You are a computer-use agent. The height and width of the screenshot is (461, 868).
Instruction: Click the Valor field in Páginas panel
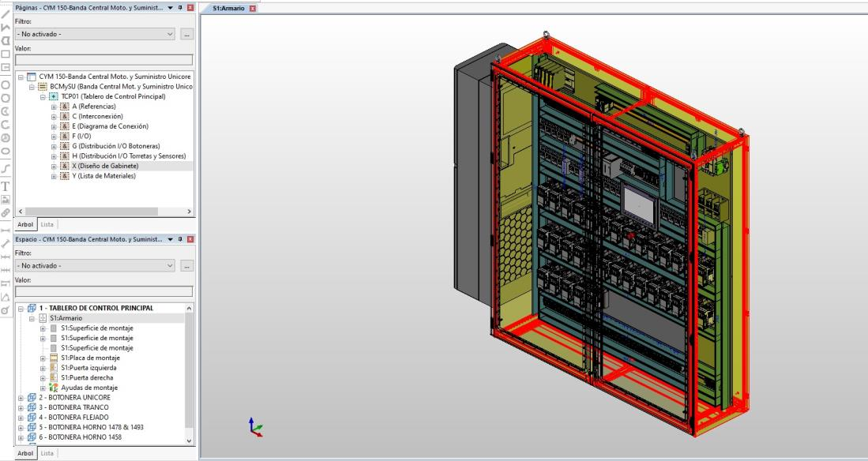(x=103, y=59)
